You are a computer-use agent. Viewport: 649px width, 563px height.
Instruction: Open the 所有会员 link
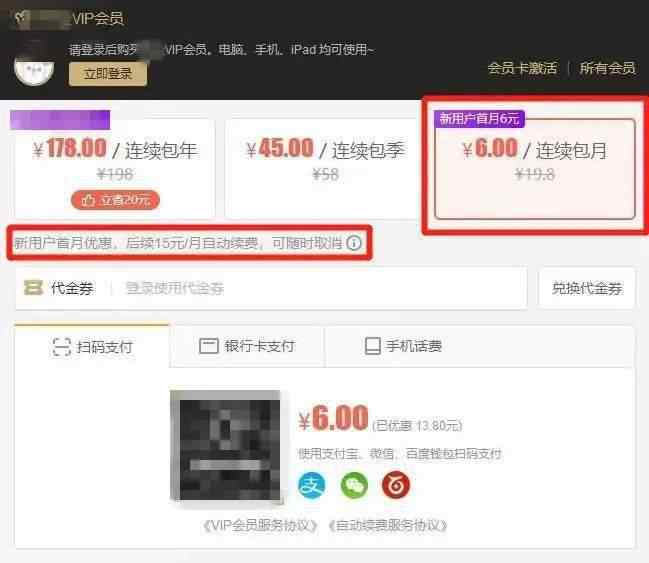coord(607,68)
